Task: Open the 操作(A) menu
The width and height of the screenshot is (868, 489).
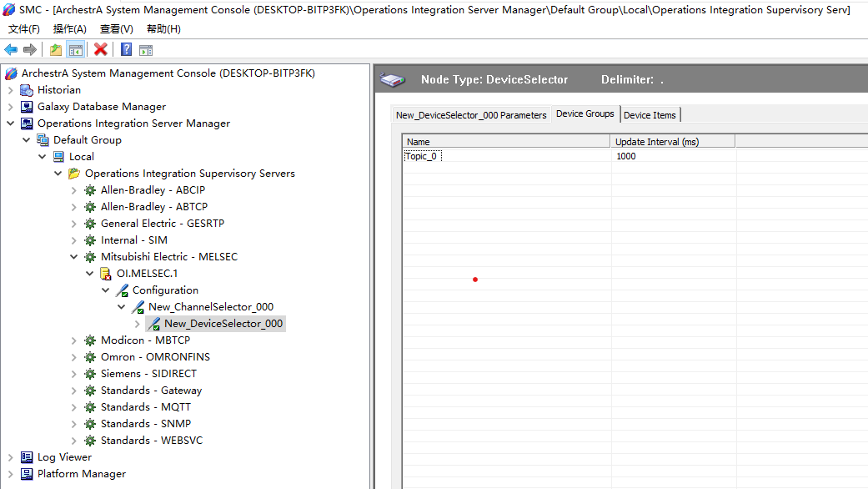Action: pos(69,29)
